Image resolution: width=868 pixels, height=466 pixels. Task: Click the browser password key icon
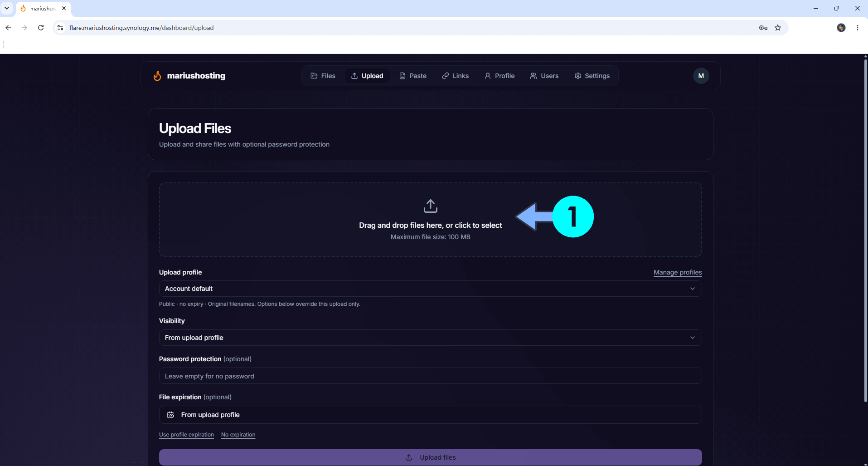pyautogui.click(x=763, y=28)
